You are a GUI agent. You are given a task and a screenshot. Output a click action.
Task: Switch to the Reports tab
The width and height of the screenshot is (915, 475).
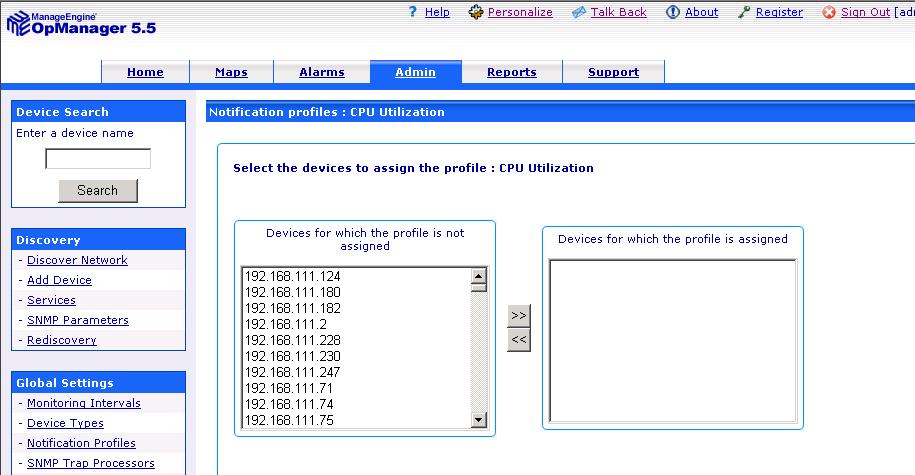(x=512, y=72)
